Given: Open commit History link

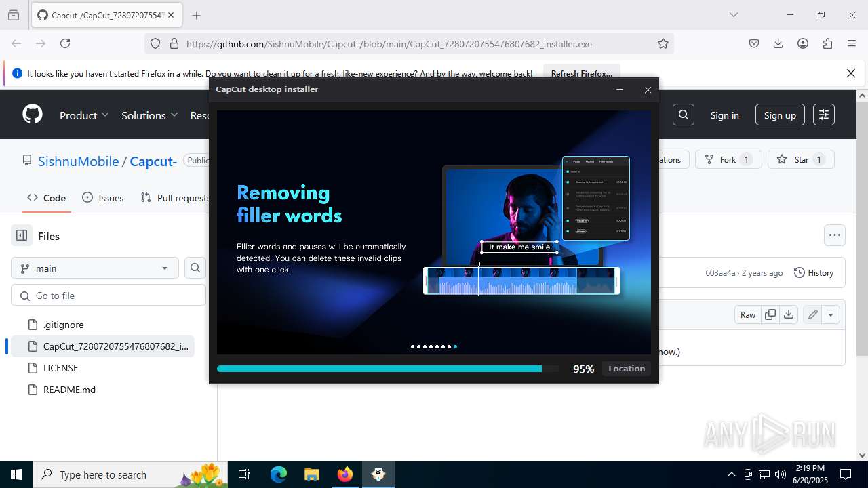Looking at the screenshot, I should click(814, 272).
